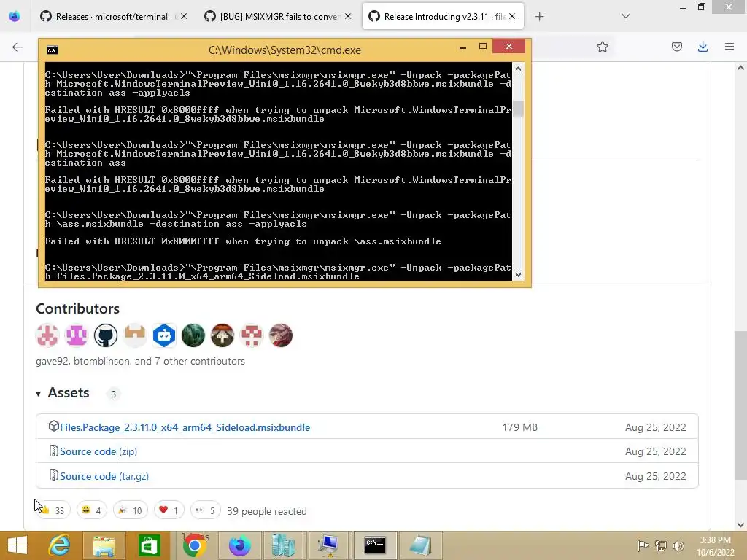Download Files.Package_2.3.11.0 msixbundle
Viewport: 747px width, 560px height.
tap(185, 427)
